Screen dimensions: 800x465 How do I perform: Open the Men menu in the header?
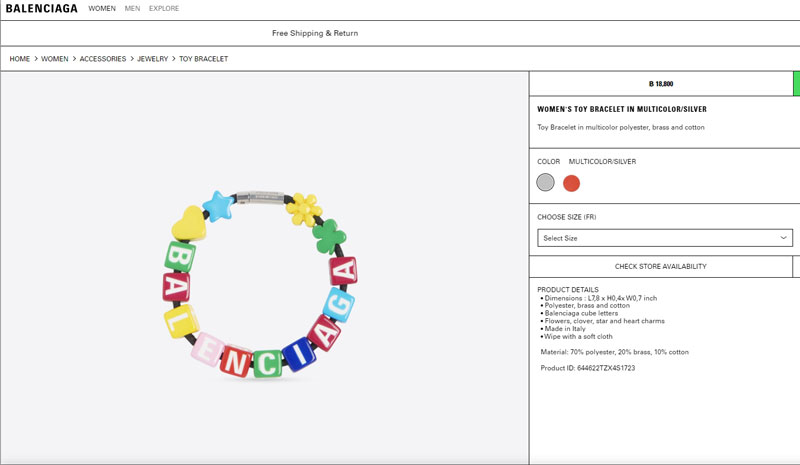click(132, 8)
